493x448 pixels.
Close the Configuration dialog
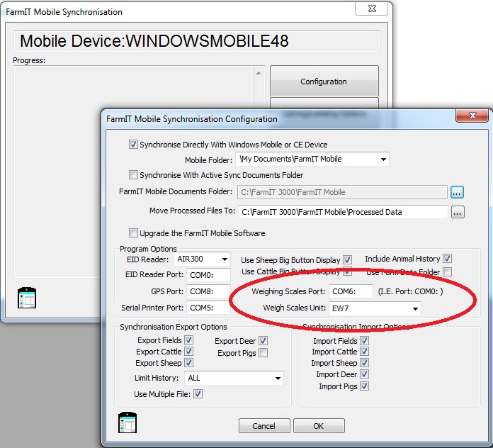click(x=472, y=116)
